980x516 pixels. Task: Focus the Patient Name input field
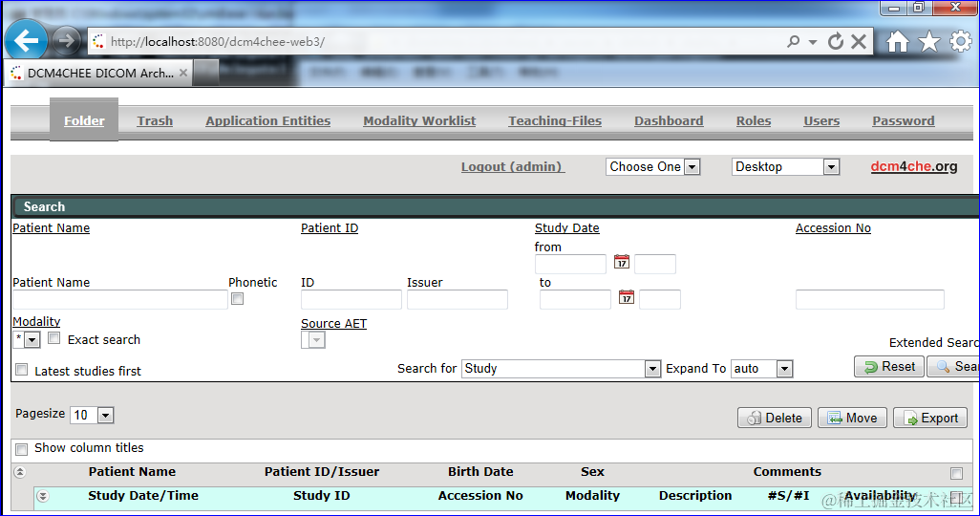coord(120,300)
